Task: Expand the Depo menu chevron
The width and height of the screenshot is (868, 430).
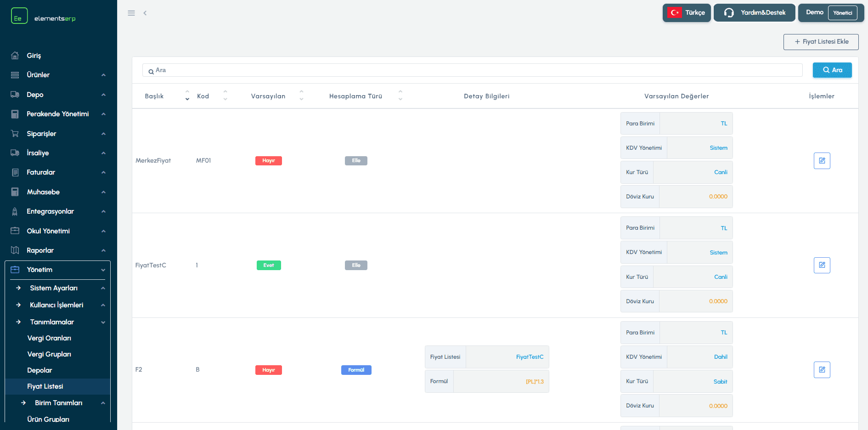Action: [103, 95]
